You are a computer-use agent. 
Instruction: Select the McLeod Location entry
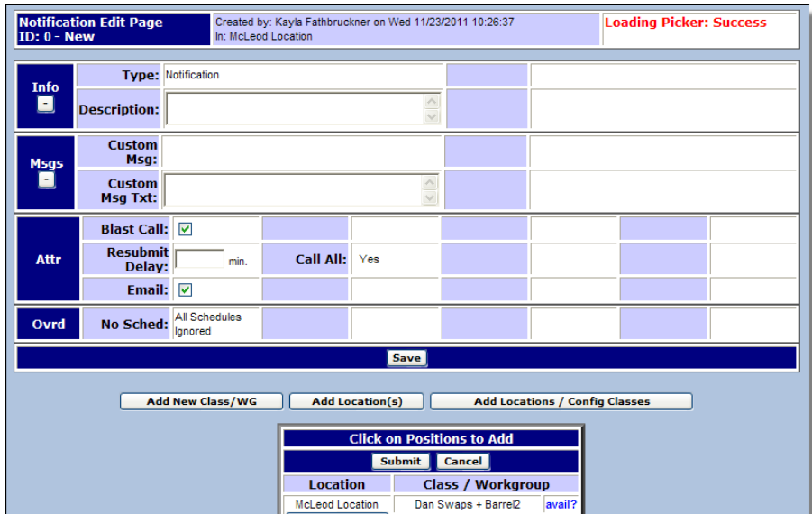(336, 505)
